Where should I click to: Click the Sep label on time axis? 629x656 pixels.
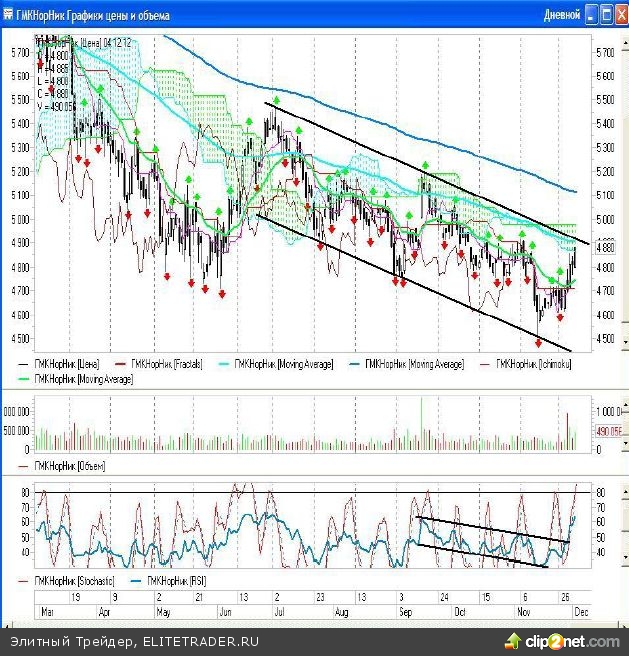click(407, 608)
